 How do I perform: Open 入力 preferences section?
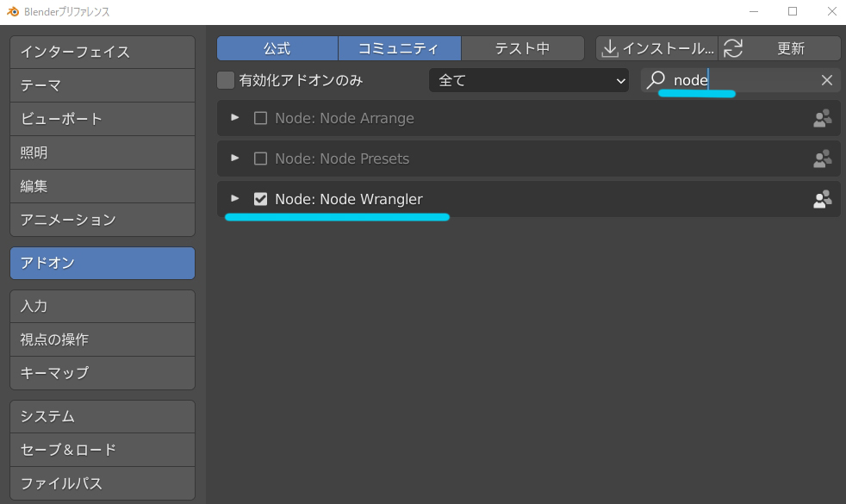[103, 307]
